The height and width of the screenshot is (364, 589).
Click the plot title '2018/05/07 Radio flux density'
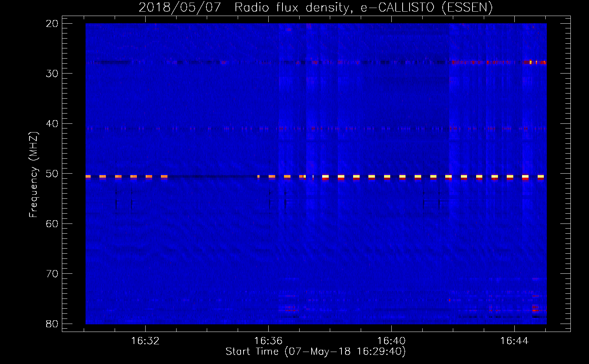click(x=315, y=7)
